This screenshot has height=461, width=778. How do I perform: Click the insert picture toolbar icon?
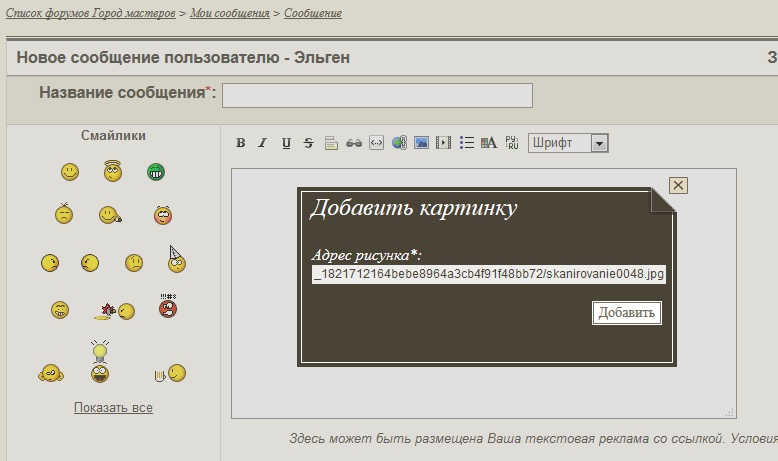point(421,143)
